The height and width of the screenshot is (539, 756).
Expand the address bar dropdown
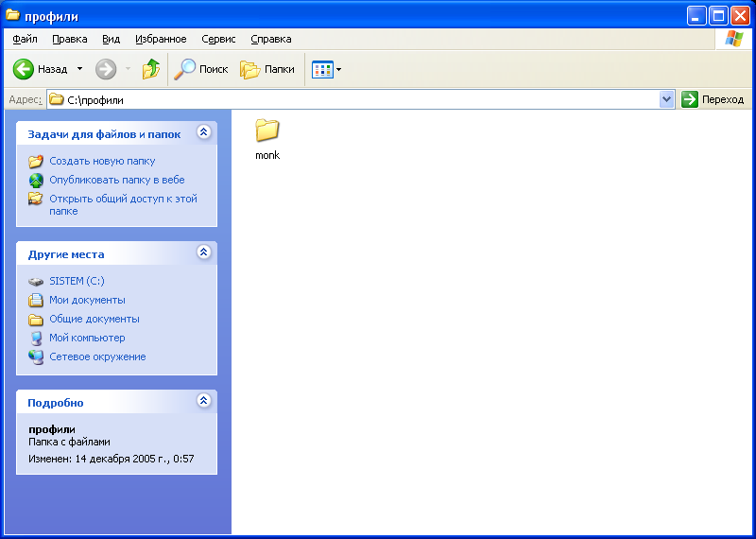click(667, 100)
